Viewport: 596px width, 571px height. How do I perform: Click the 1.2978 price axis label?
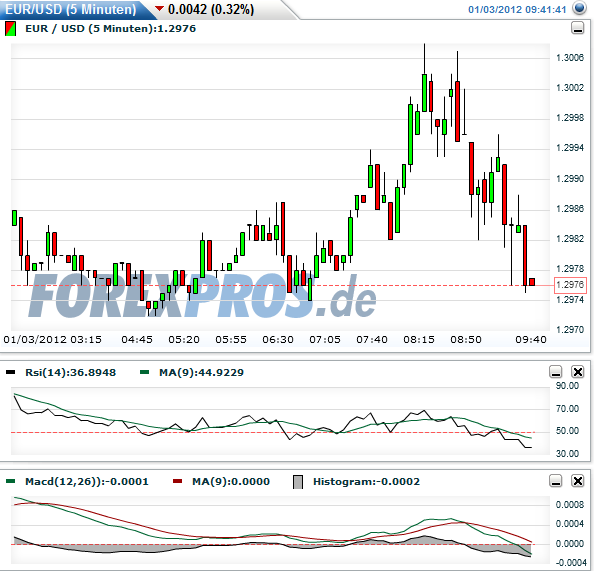click(x=570, y=269)
